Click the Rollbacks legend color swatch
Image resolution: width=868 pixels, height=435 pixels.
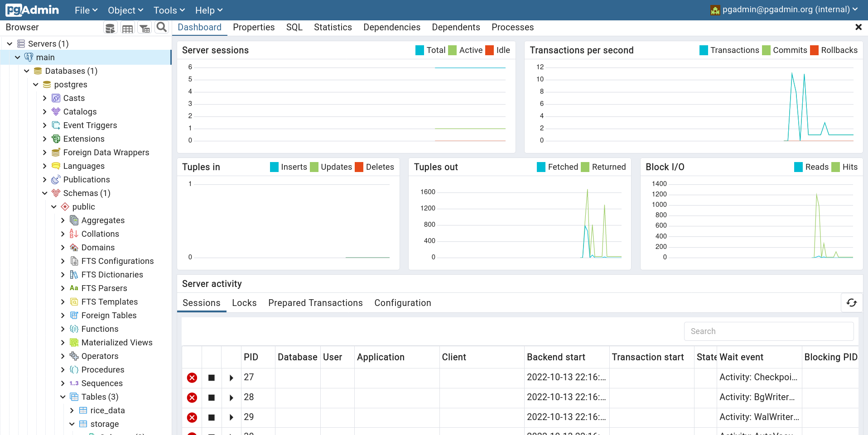point(814,50)
